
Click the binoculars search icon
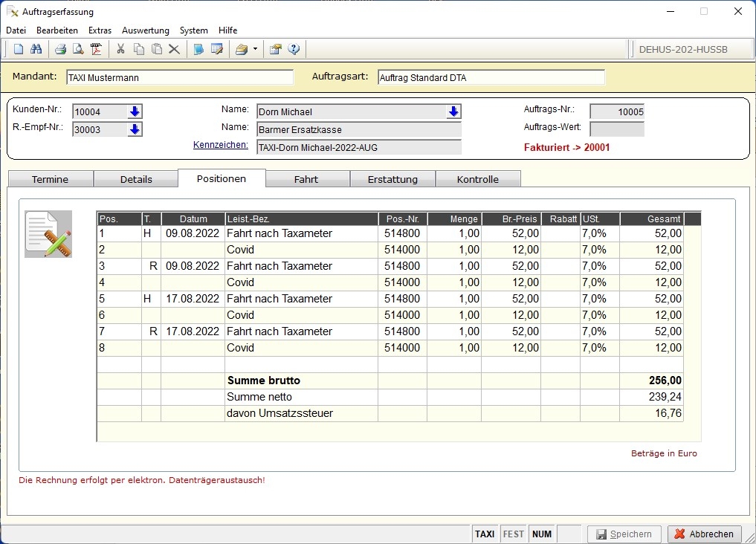click(36, 49)
